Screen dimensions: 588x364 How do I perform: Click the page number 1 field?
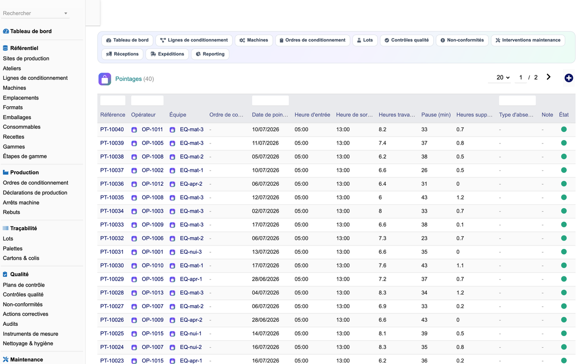(x=521, y=77)
